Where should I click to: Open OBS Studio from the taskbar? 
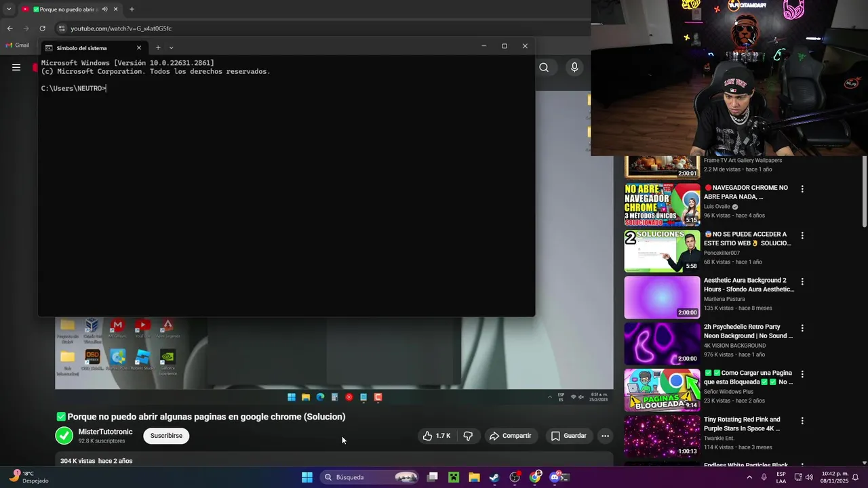click(515, 477)
